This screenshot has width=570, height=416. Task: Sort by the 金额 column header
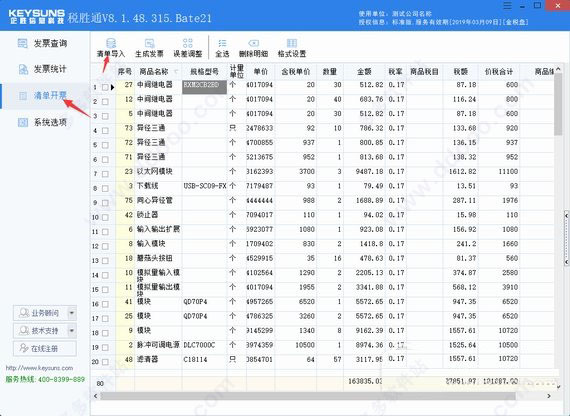point(364,72)
